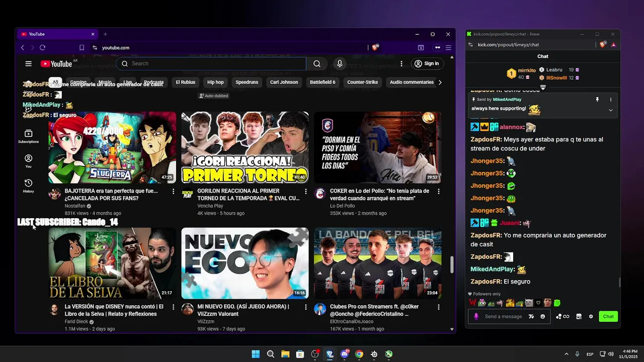
Task: Click the YouTube logo
Action: click(x=56, y=64)
